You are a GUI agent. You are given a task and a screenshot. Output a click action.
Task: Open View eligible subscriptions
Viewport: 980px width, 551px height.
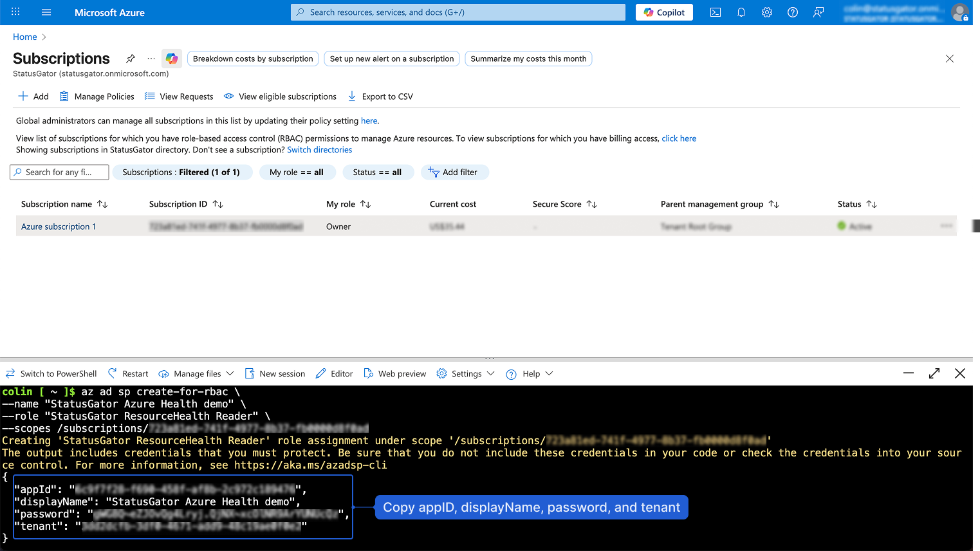coord(280,97)
